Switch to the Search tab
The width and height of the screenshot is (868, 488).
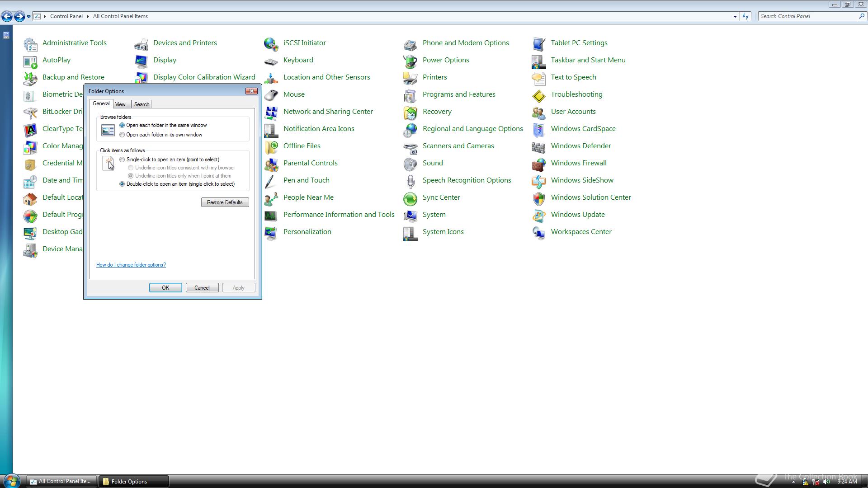[x=142, y=104]
